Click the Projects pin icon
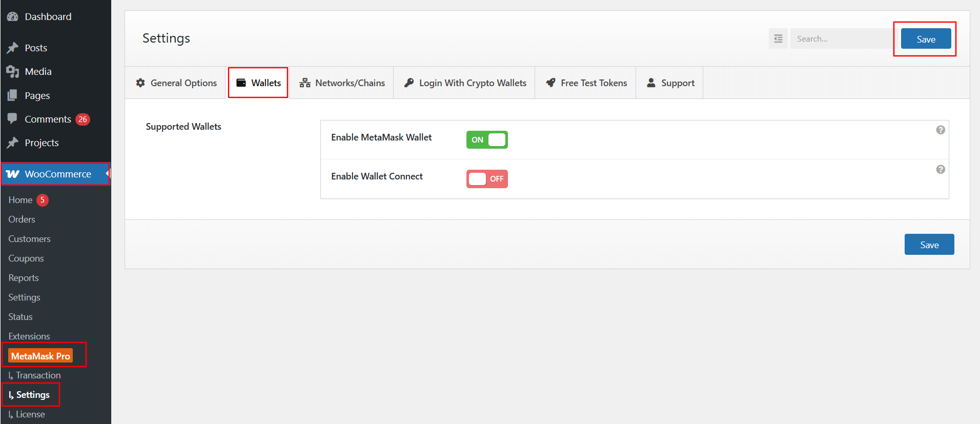Viewport: 980px width, 424px height. click(13, 143)
